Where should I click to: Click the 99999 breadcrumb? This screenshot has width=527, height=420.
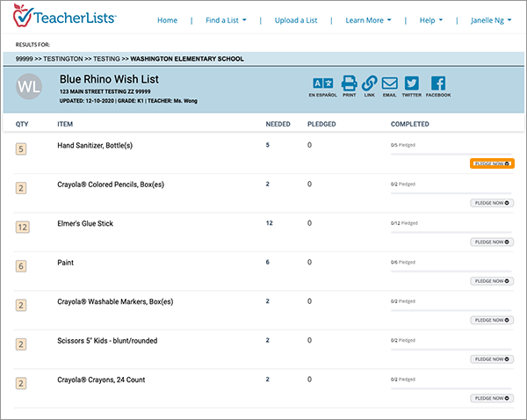click(25, 59)
